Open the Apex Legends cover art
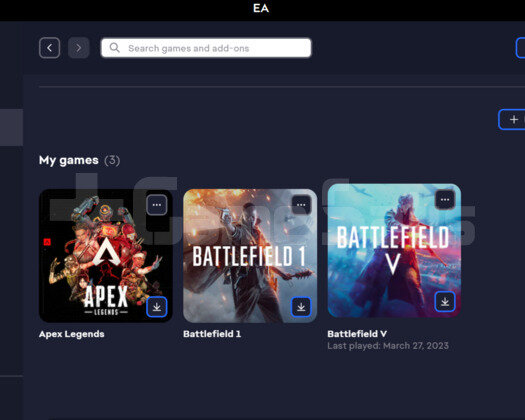 [106, 256]
